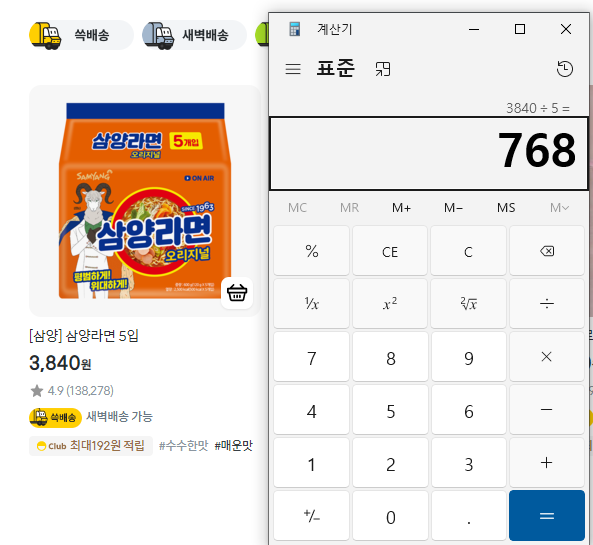Open the calculator navigation hamburger menu
Screen dimensions: 593x545
click(x=293, y=69)
